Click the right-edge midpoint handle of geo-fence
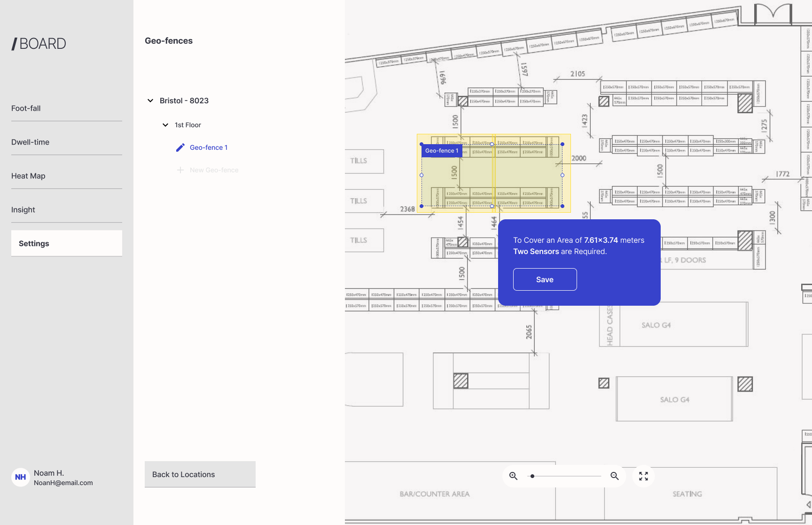 click(562, 175)
